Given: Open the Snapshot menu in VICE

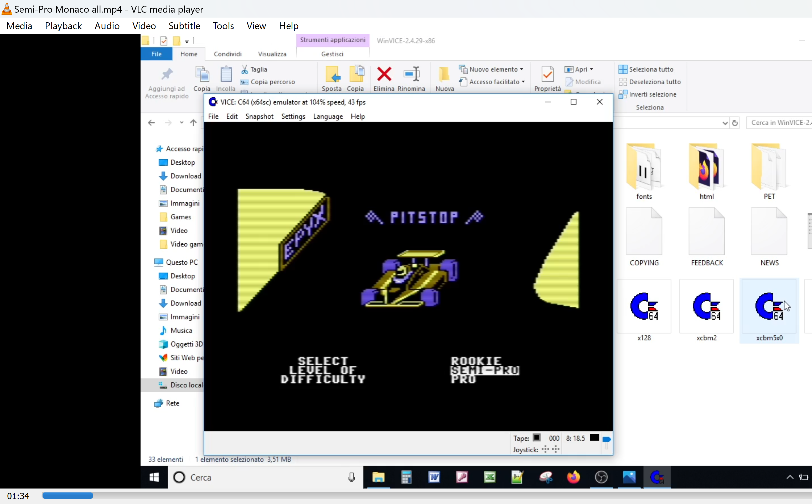Looking at the screenshot, I should (259, 116).
